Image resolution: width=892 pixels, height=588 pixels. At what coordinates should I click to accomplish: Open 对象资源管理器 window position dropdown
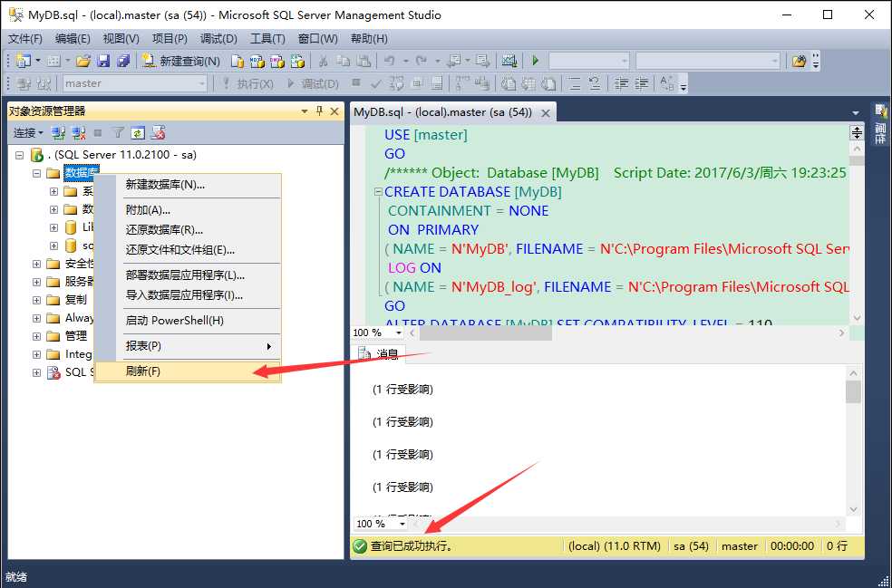click(x=305, y=111)
